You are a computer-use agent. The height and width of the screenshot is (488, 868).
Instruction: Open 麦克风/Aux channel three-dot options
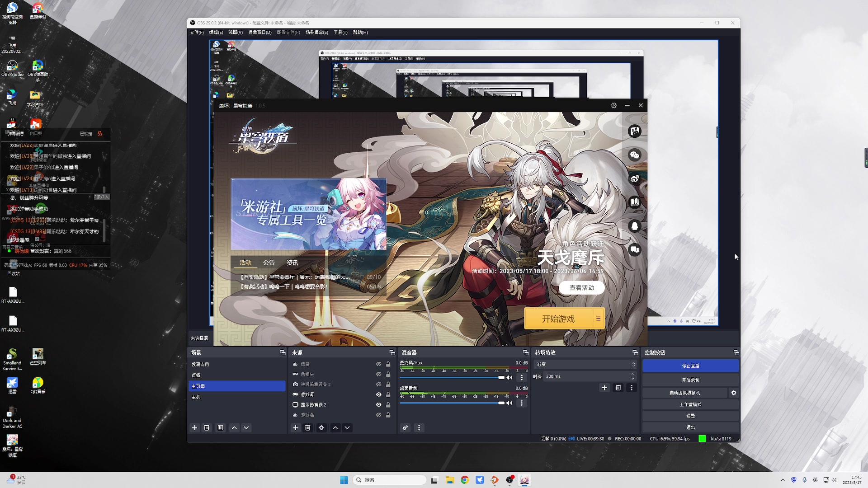522,377
